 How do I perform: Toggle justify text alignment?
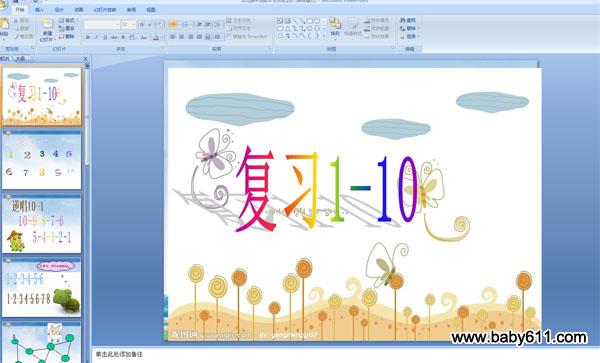tap(199, 37)
